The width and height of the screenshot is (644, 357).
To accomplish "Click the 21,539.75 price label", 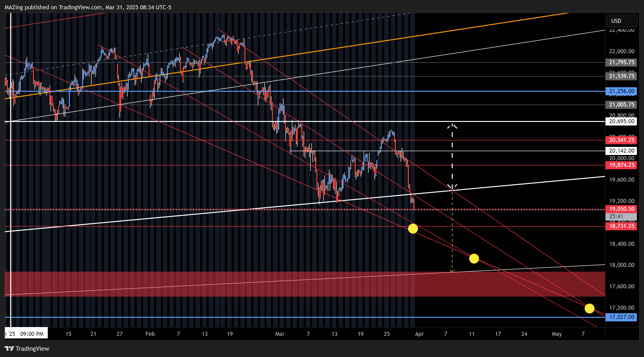I will pos(621,76).
